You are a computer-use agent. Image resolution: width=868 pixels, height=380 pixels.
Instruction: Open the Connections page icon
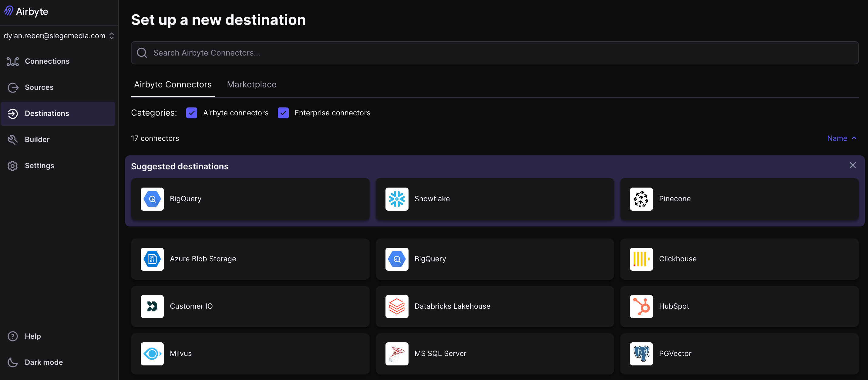[13, 61]
